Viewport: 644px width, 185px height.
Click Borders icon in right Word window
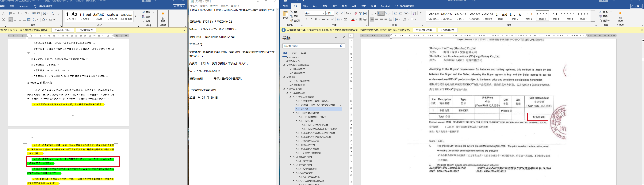click(x=412, y=19)
